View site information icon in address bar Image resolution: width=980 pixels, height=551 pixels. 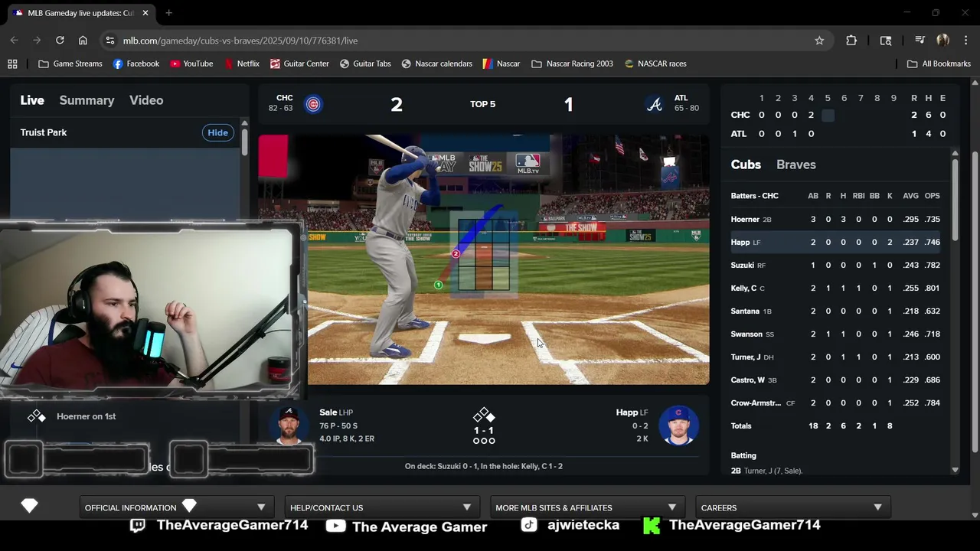click(x=109, y=41)
